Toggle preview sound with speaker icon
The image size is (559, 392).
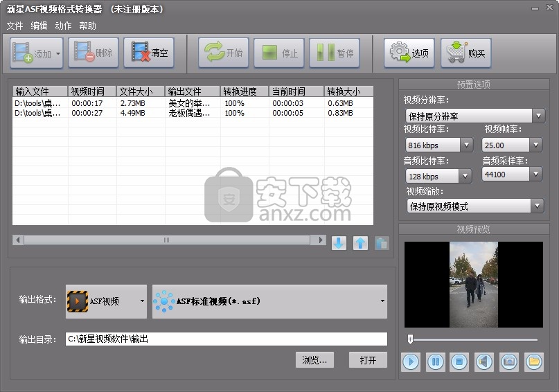coord(484,362)
